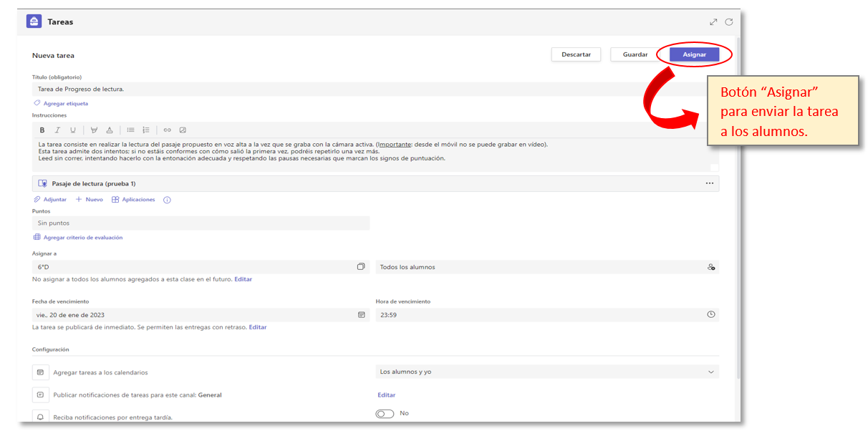Refresh the Tareas view with the reload icon
Screen dimensions: 868x431
[x=729, y=22]
